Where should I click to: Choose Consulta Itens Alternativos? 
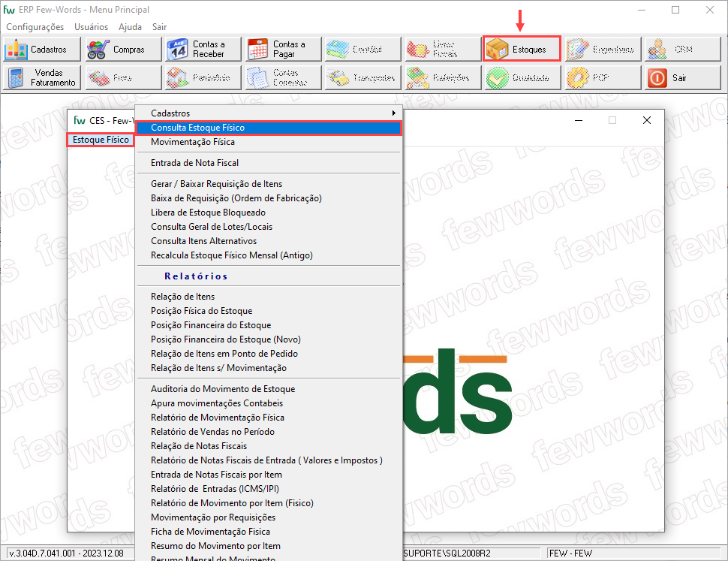coord(269,241)
